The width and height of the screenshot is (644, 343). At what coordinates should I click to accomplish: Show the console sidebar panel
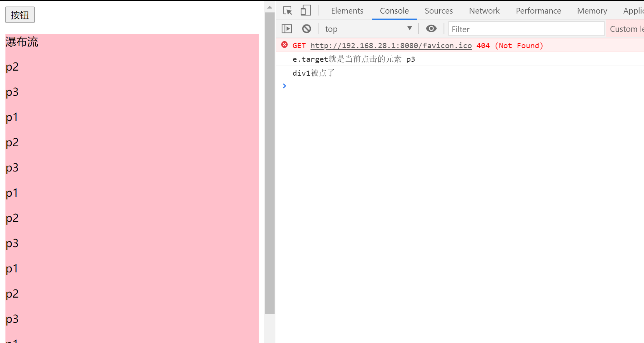[x=287, y=29]
